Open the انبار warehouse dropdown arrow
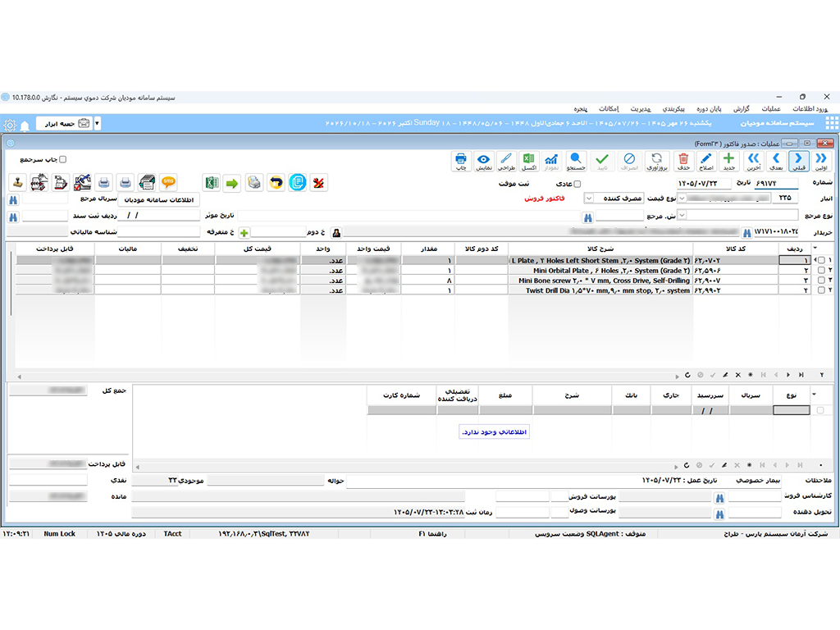The width and height of the screenshot is (840, 630). (682, 199)
